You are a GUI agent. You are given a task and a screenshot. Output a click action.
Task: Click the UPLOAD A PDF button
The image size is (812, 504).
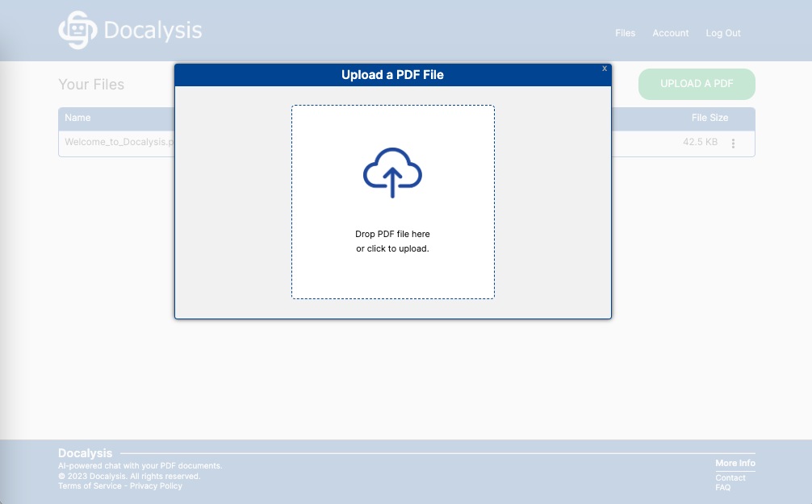pos(697,84)
